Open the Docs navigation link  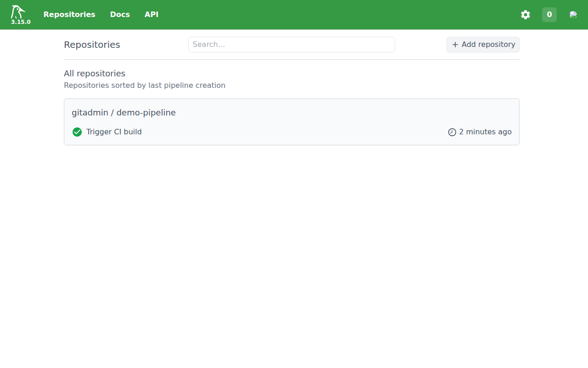pos(120,15)
